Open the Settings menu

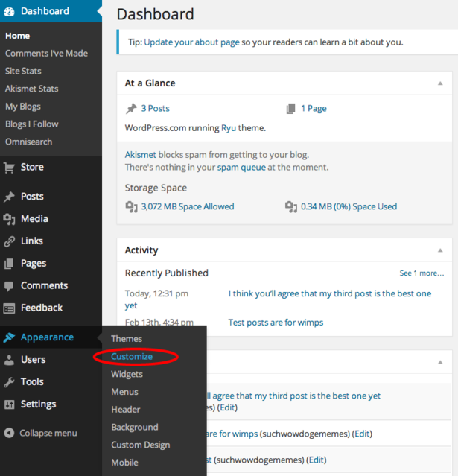(38, 404)
